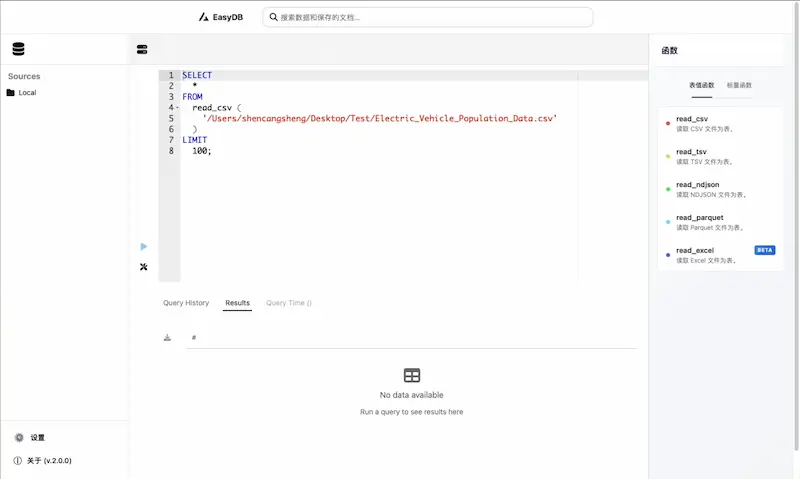This screenshot has height=479, width=800.
Task: Click the empty-table icon in results
Action: click(x=411, y=375)
